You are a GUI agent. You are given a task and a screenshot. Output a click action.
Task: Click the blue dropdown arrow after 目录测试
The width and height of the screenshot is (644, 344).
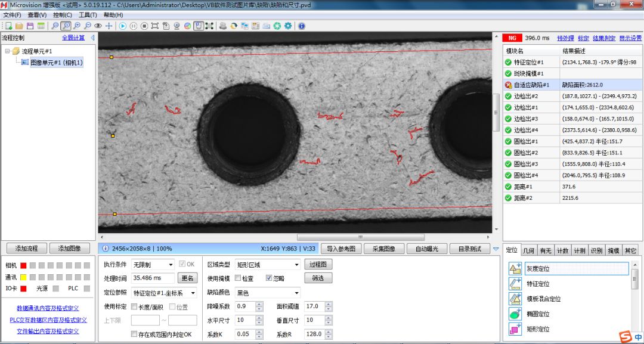pos(496,249)
